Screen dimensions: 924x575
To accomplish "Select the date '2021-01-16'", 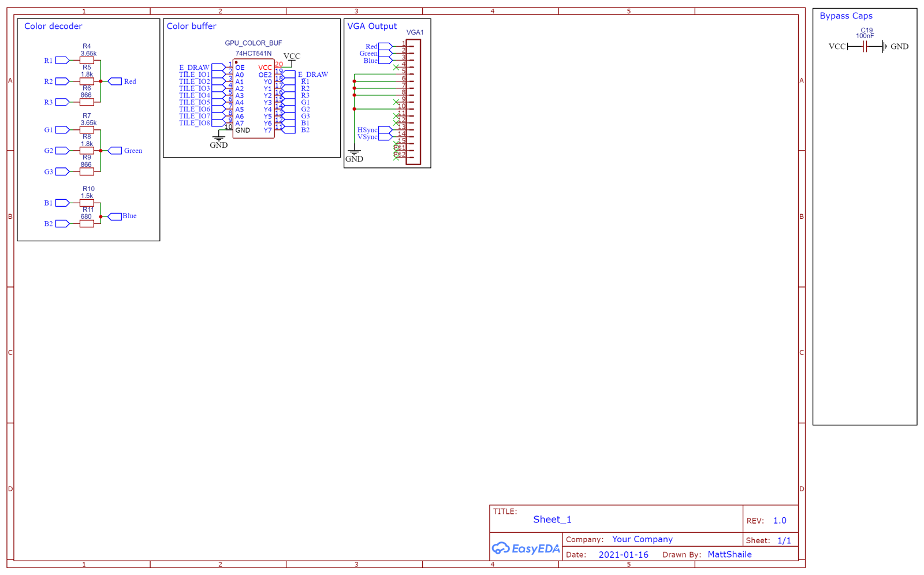I will [623, 555].
